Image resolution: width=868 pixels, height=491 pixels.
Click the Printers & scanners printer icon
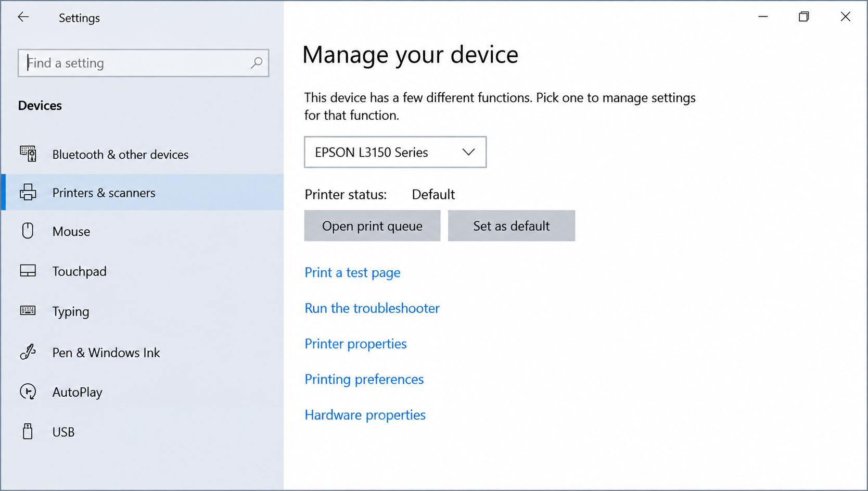click(28, 193)
